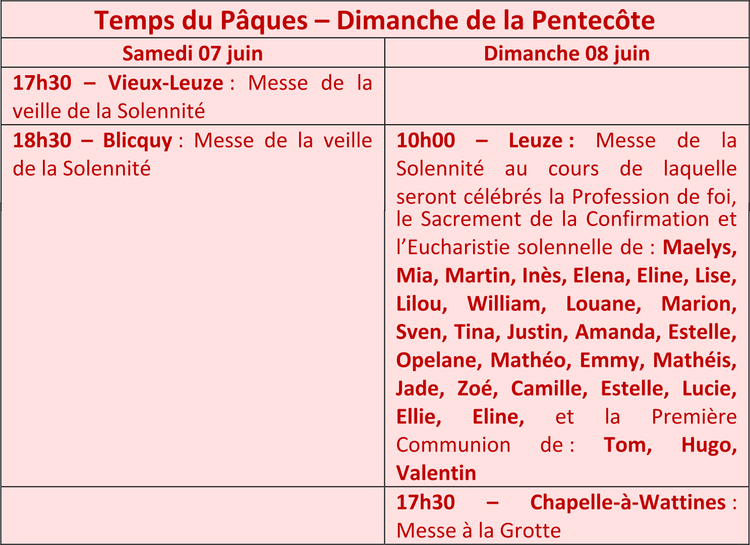Click the title 'Temps du Pâques – Dimanche de la Pentecôte'
This screenshot has width=750, height=545.
pyautogui.click(x=375, y=20)
